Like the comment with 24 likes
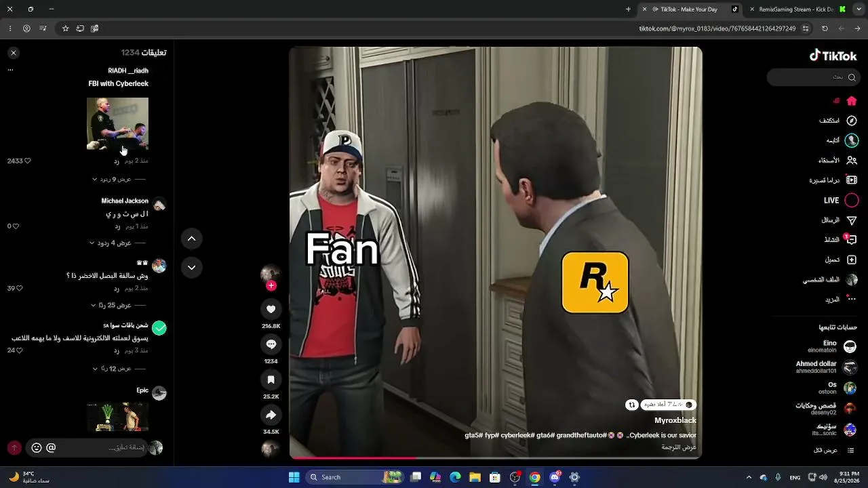The height and width of the screenshot is (488, 868). tap(19, 350)
